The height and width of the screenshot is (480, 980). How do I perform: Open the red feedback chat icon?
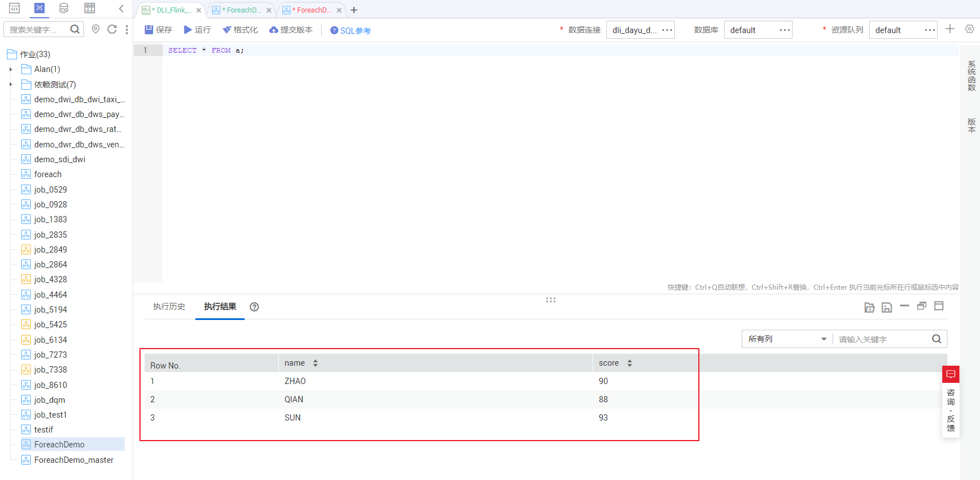pos(951,374)
